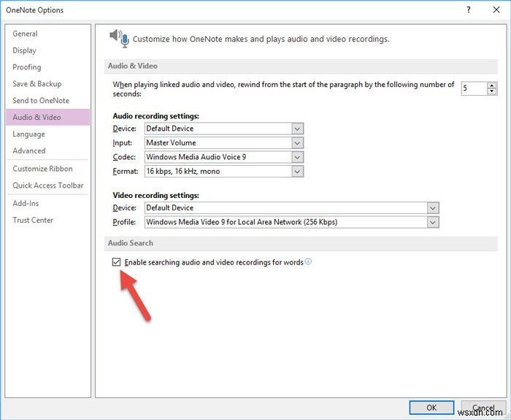Screen dimensions: 511x420
Task: Click the rewind seconds input field
Action: click(474, 88)
